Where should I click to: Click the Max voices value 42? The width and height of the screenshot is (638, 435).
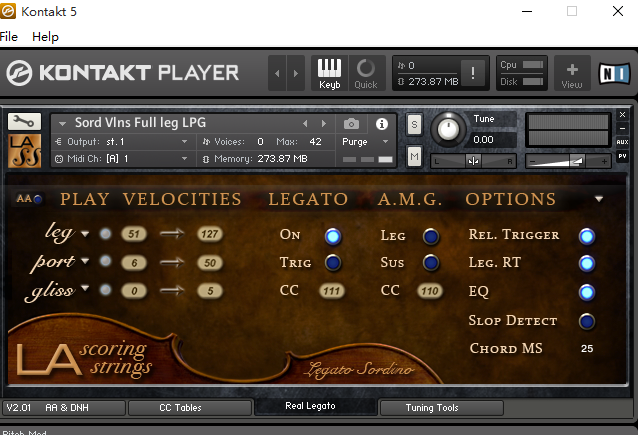tap(315, 142)
